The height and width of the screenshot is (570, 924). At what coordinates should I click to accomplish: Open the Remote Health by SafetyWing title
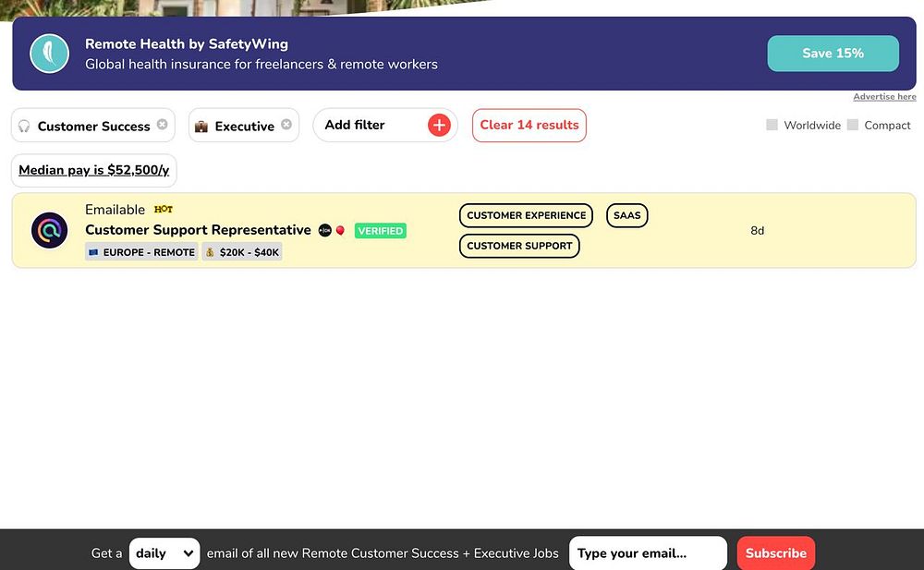(x=187, y=43)
